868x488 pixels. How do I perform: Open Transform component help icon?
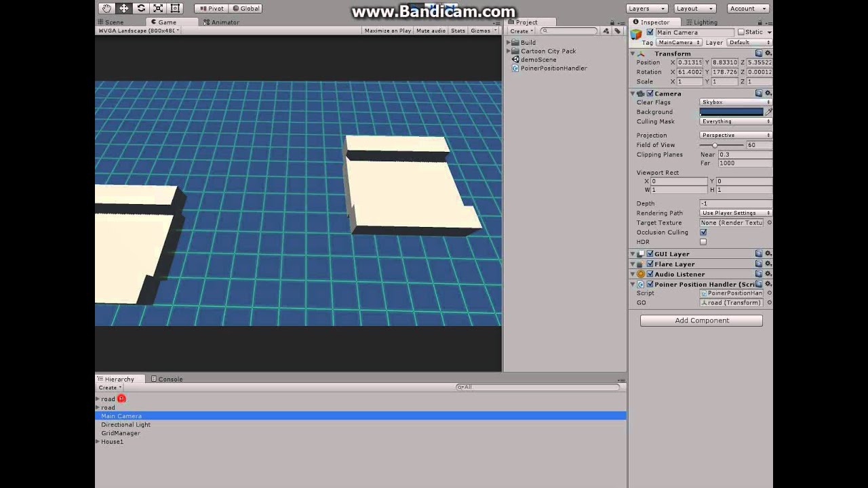click(x=759, y=53)
